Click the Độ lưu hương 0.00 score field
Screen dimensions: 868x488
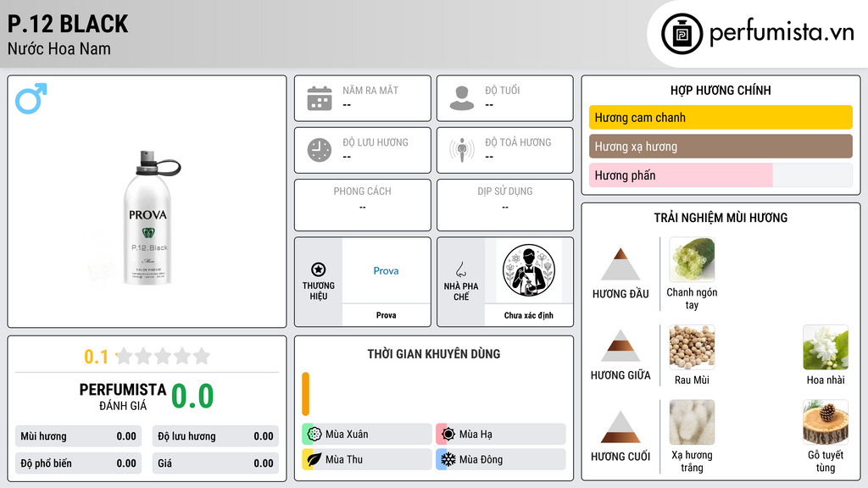(215, 436)
